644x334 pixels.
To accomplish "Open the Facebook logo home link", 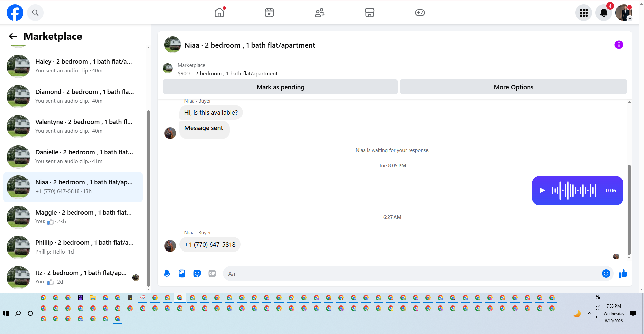I will [15, 13].
